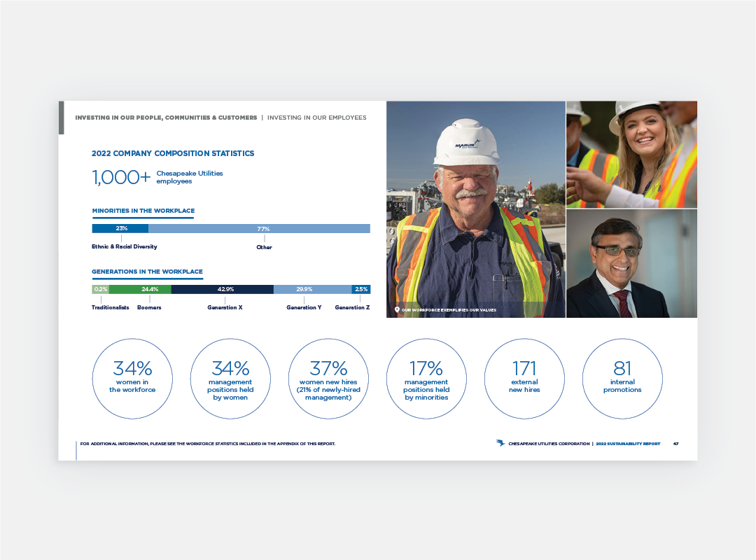
Task: Click the 2.5% Generation Z bar segment
Action: pos(361,289)
